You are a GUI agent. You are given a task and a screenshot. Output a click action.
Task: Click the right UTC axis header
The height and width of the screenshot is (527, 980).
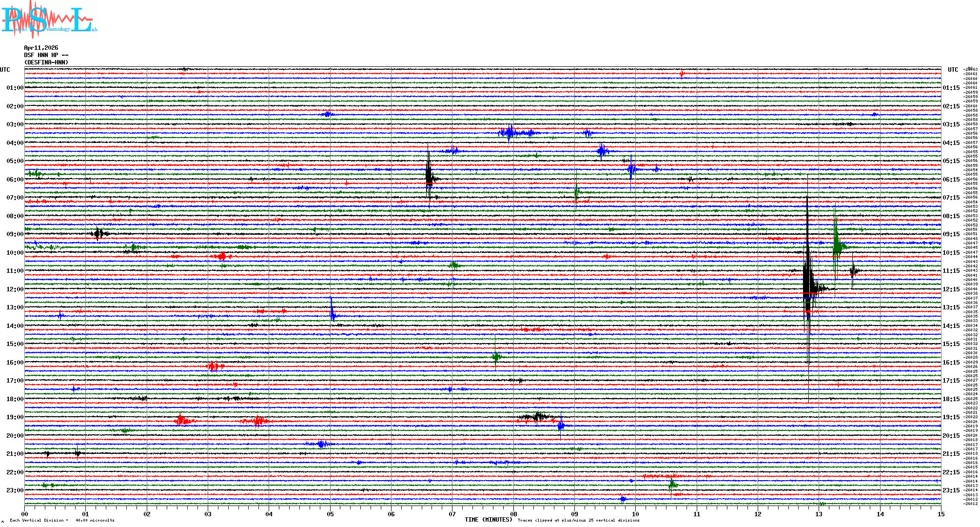953,70
